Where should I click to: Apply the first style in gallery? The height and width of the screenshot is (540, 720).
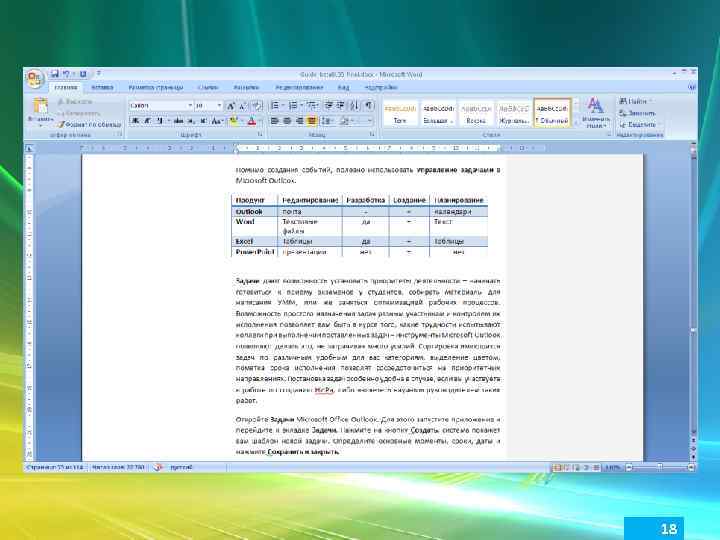coord(400,113)
